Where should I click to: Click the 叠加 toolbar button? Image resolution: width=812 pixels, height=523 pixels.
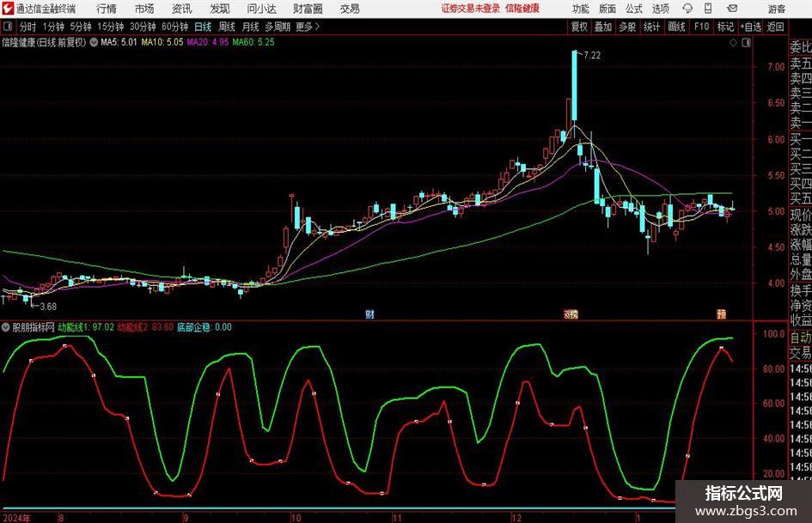click(603, 27)
